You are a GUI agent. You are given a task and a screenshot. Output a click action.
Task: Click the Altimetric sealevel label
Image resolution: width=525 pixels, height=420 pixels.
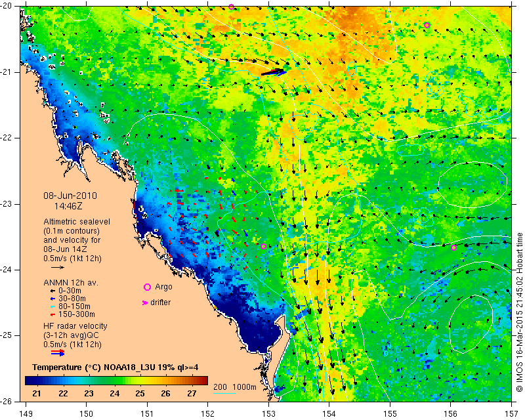click(77, 222)
